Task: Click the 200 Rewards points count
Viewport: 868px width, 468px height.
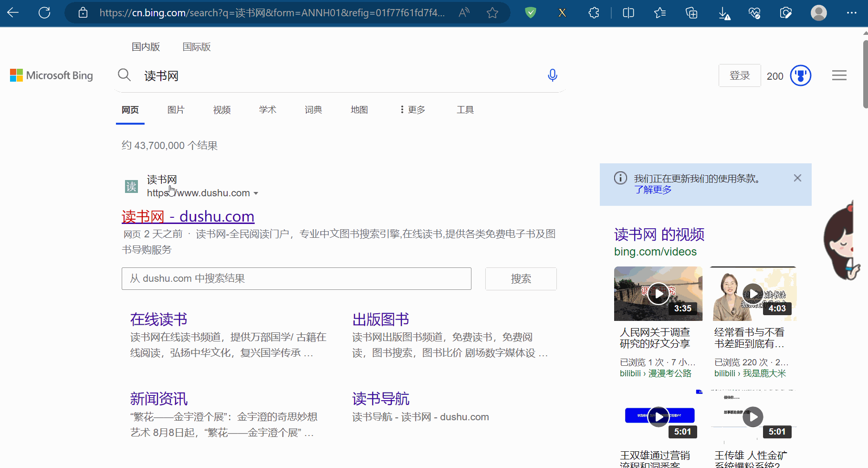Action: [x=775, y=76]
